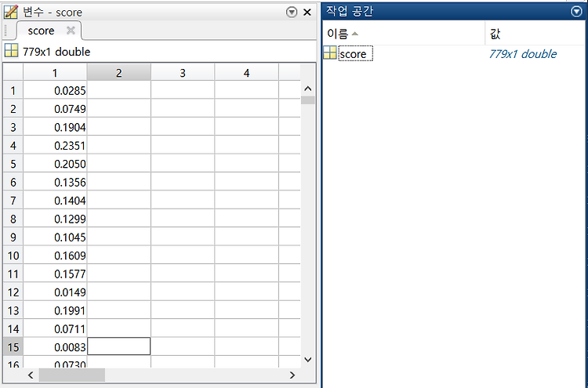
Task: Click the cell containing 0.1577
Action: [x=55, y=274]
